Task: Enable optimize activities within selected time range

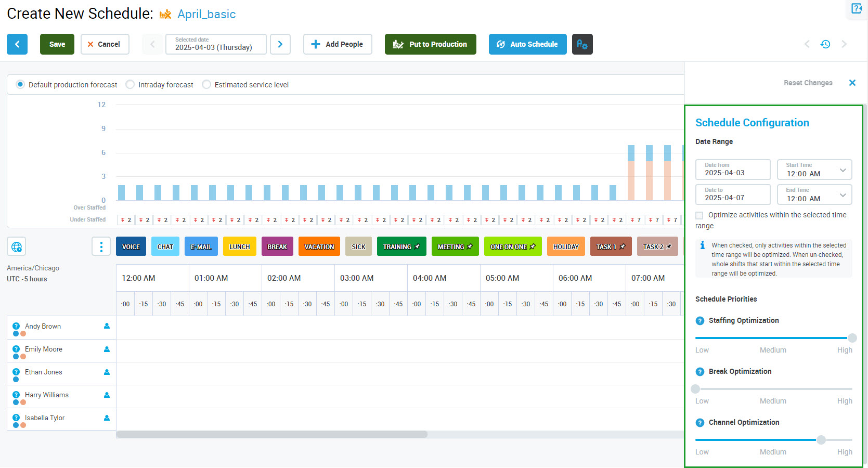Action: click(x=699, y=215)
